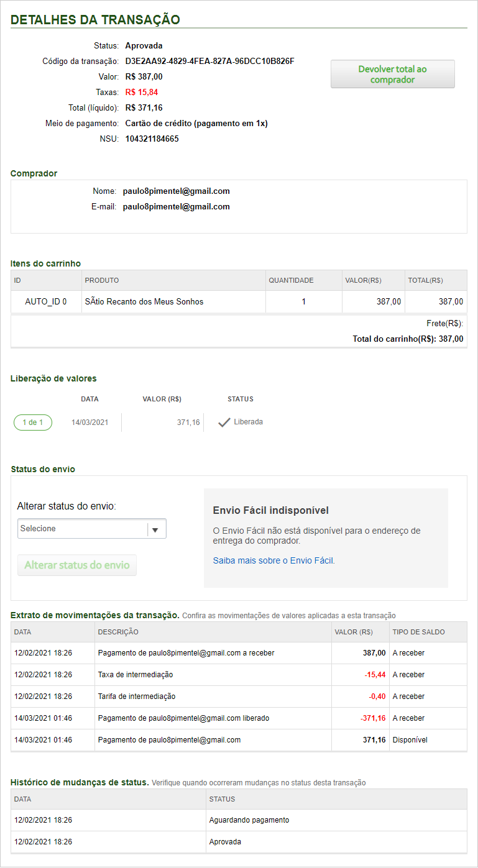Click the Liberada checkmark icon
478x868 pixels.
224,423
